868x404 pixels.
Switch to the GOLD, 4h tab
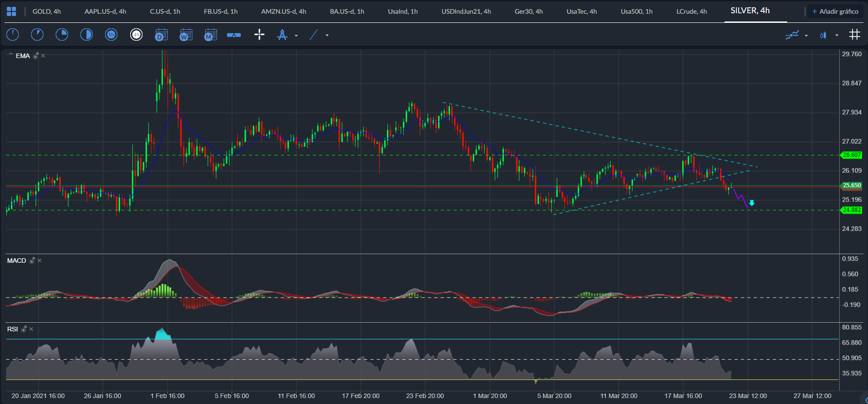pos(47,11)
